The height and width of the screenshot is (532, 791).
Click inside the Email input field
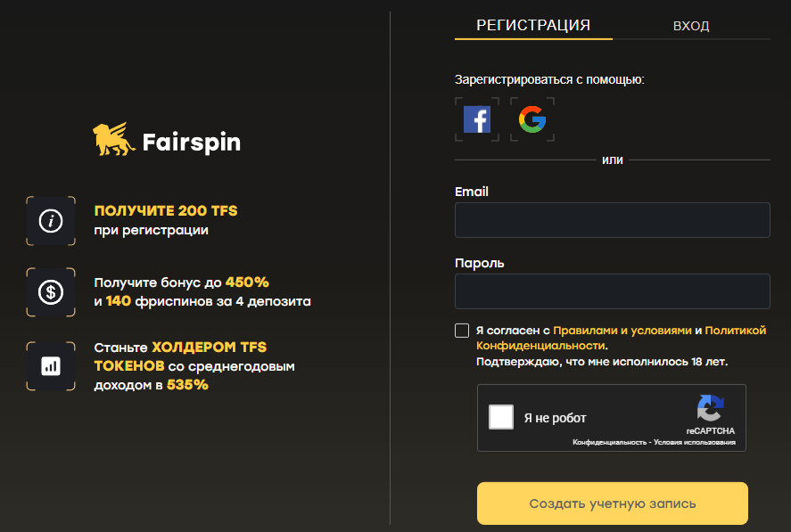[x=612, y=219]
